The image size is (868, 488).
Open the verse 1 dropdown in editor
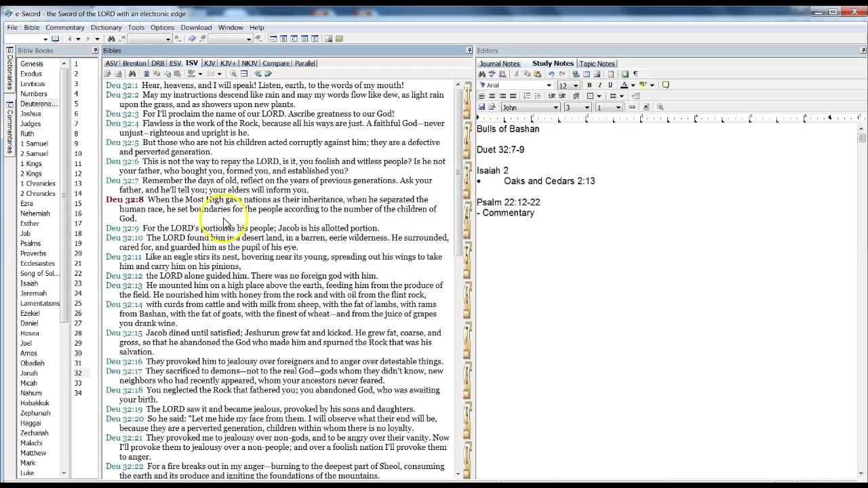(618, 107)
